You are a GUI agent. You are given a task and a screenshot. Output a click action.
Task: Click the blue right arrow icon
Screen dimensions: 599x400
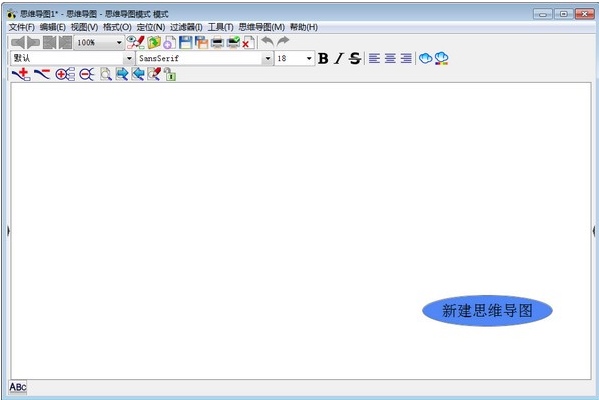122,74
